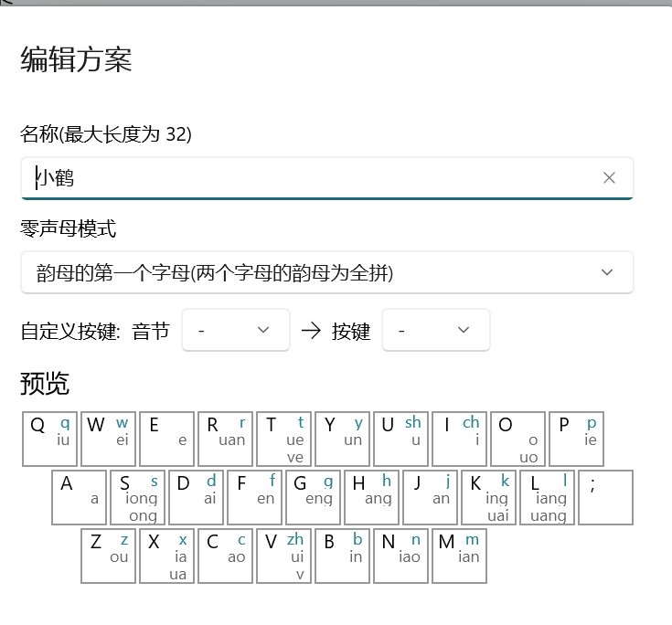Click the Q key in preview
The height and width of the screenshot is (625, 672).
point(49,439)
